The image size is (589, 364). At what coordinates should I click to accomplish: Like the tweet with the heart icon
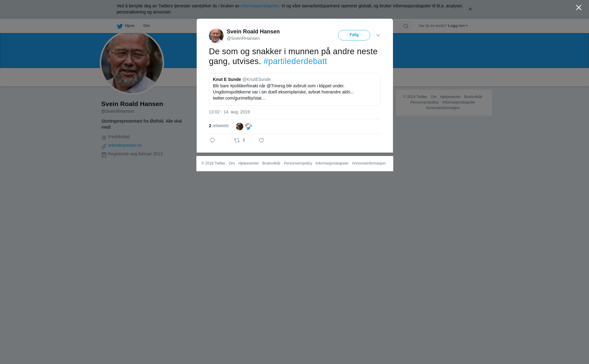click(x=261, y=140)
